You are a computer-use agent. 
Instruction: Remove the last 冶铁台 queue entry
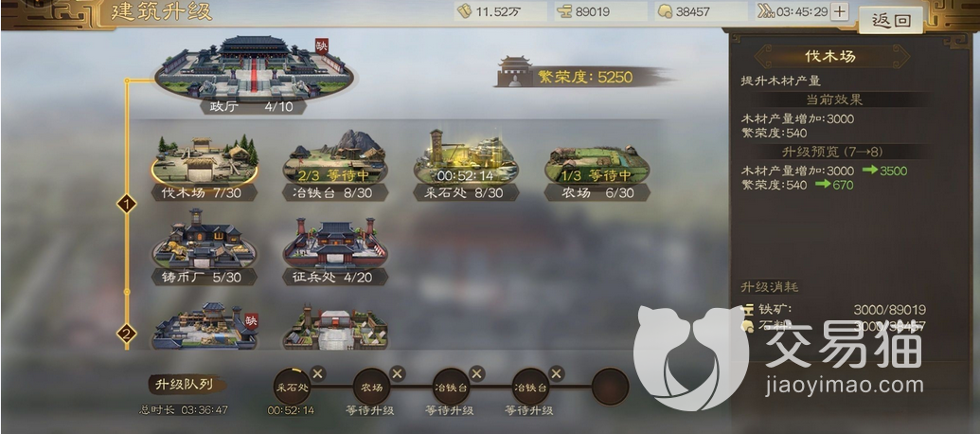(556, 373)
